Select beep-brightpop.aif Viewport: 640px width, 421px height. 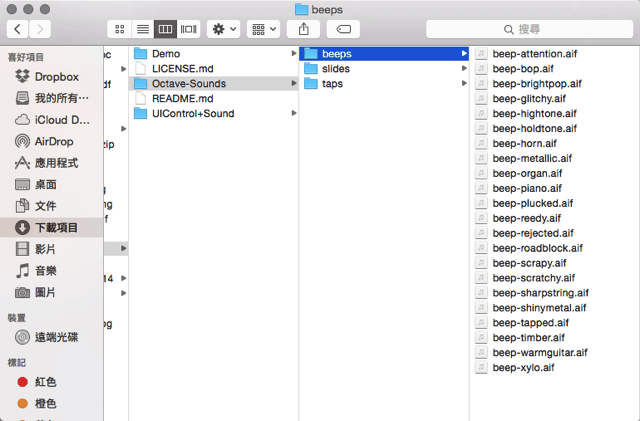click(555, 83)
